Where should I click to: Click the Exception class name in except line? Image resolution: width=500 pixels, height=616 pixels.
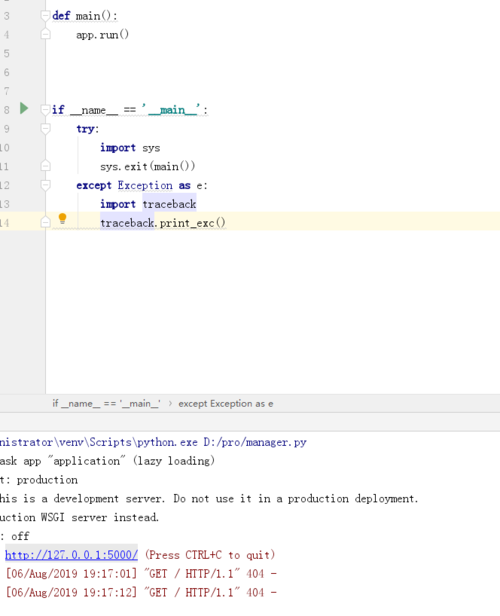(x=145, y=185)
